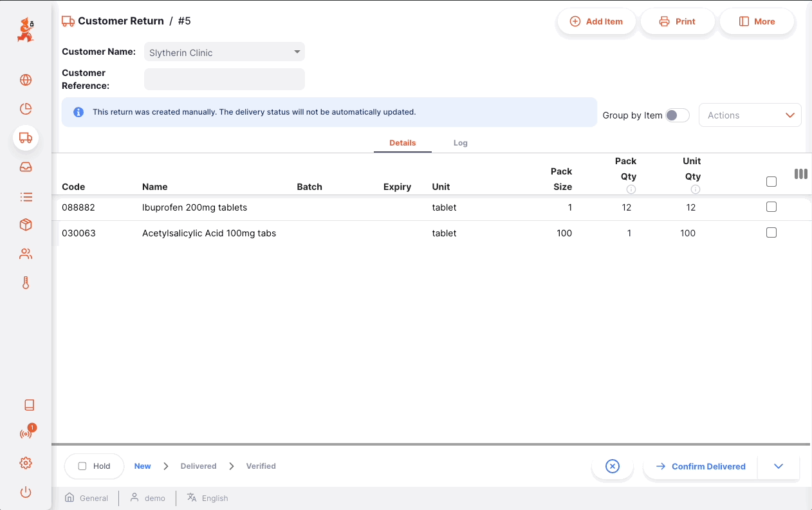Expand the Confirm Delivered status chevron
The width and height of the screenshot is (812, 510).
point(779,466)
